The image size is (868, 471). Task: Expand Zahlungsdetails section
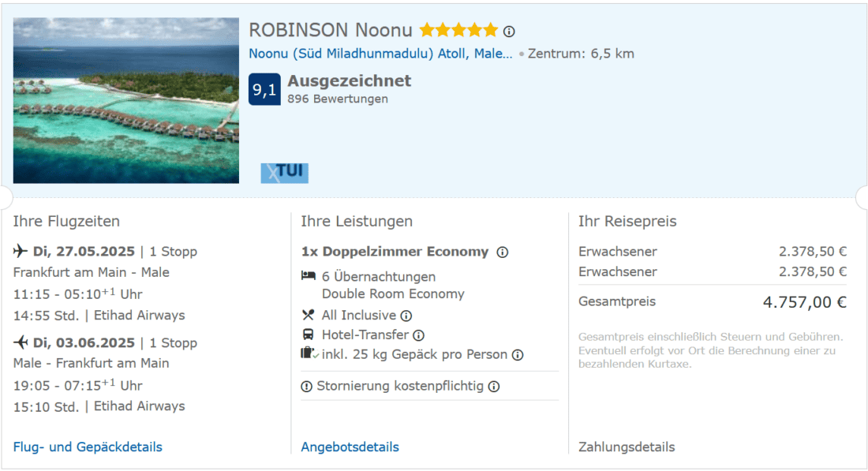point(627,447)
